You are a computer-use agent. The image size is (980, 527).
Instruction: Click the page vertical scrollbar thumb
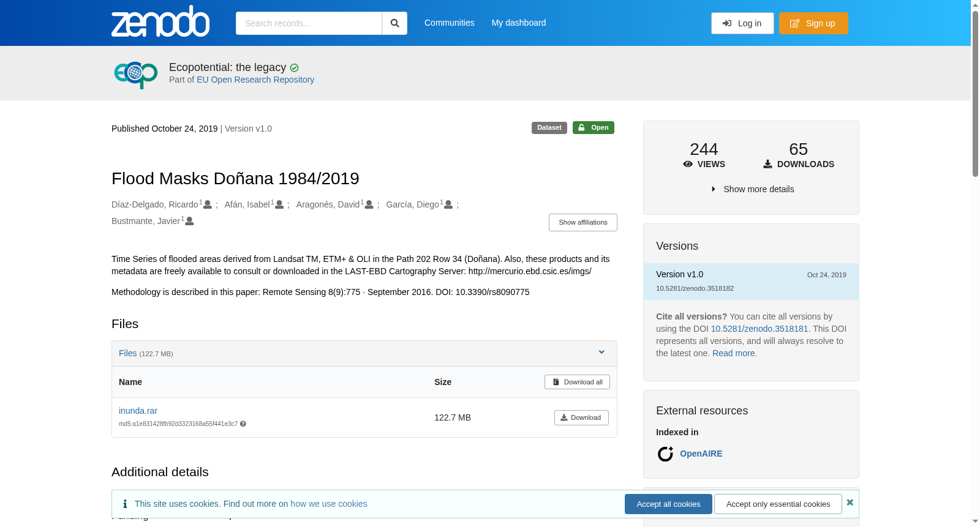pyautogui.click(x=975, y=93)
